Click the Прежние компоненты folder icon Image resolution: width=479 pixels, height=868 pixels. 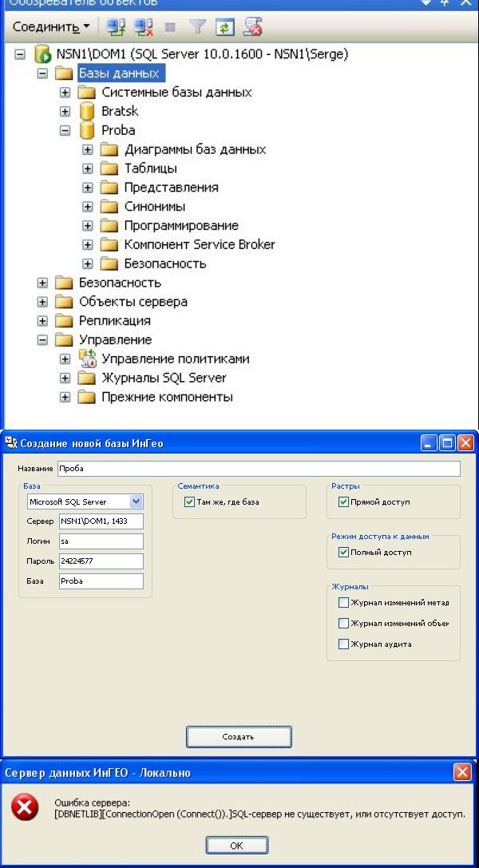pos(87,398)
